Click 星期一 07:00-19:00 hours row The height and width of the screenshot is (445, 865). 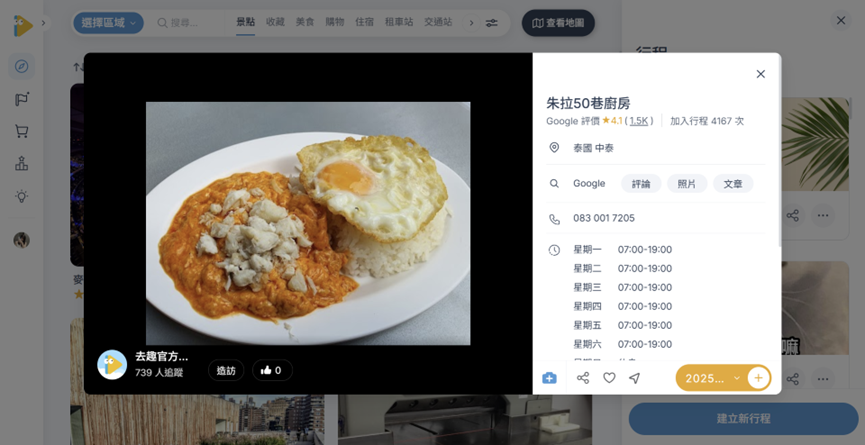[x=622, y=250]
